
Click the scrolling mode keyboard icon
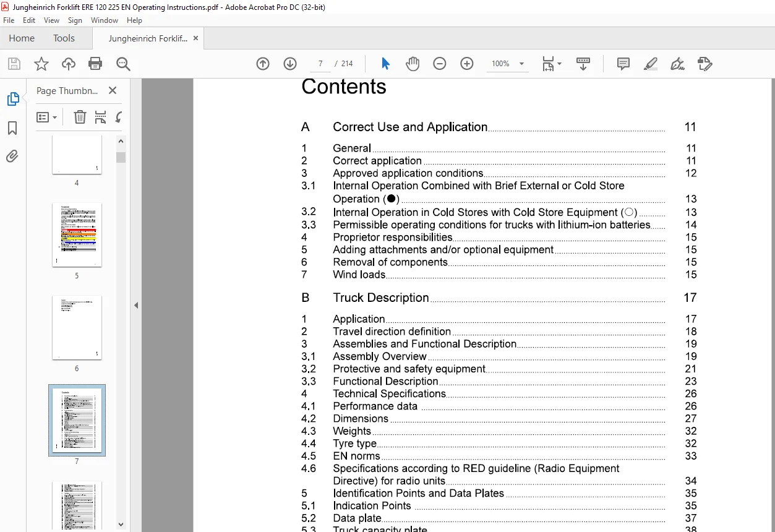(583, 64)
